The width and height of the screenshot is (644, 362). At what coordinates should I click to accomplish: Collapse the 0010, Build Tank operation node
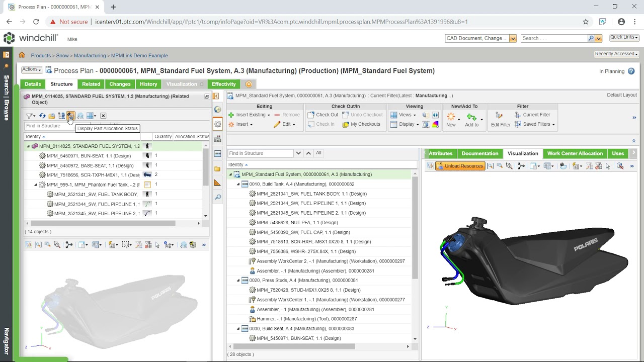click(238, 184)
